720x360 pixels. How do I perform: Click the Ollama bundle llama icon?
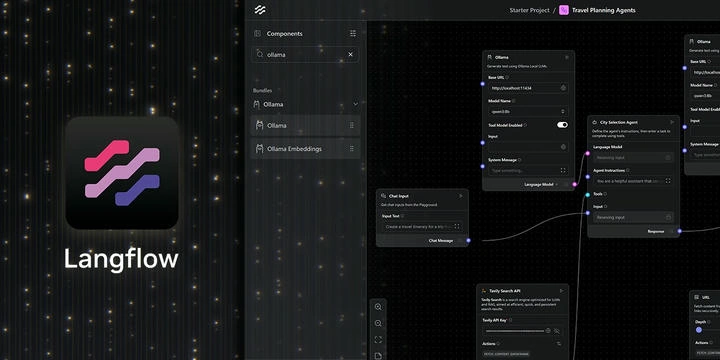click(257, 104)
